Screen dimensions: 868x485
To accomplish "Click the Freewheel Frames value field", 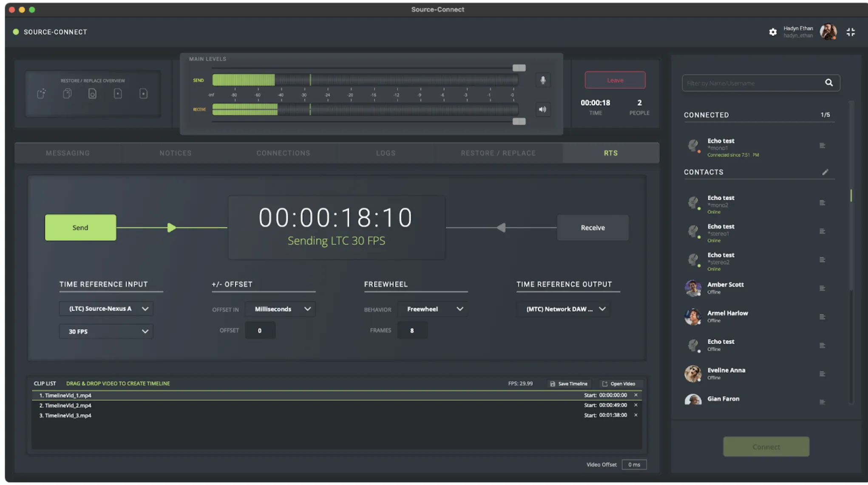I will click(412, 330).
